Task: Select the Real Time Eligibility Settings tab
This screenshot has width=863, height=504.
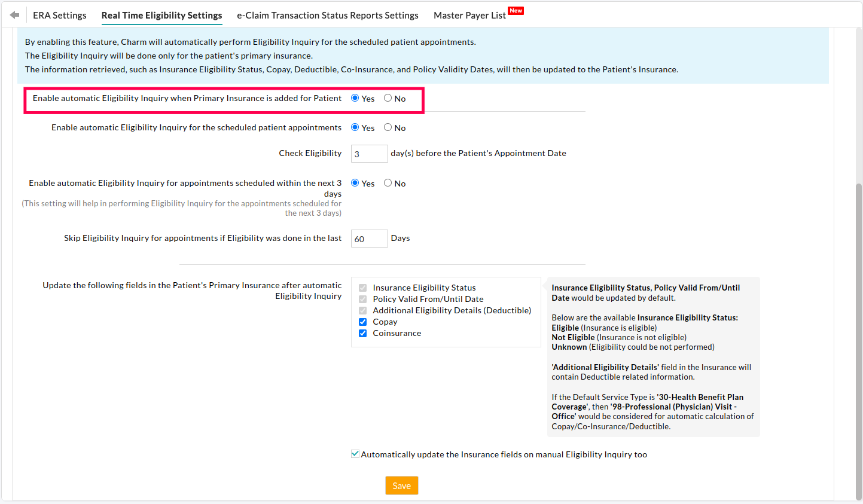Action: tap(161, 15)
